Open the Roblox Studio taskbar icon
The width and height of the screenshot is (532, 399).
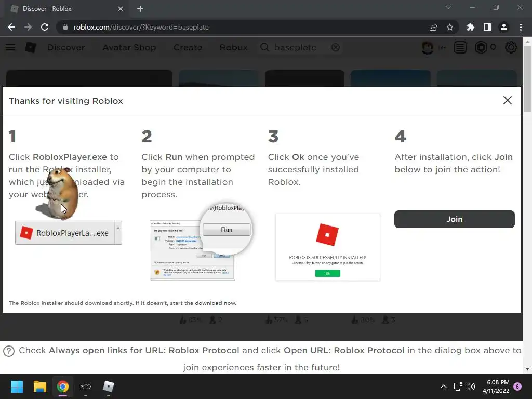click(109, 387)
